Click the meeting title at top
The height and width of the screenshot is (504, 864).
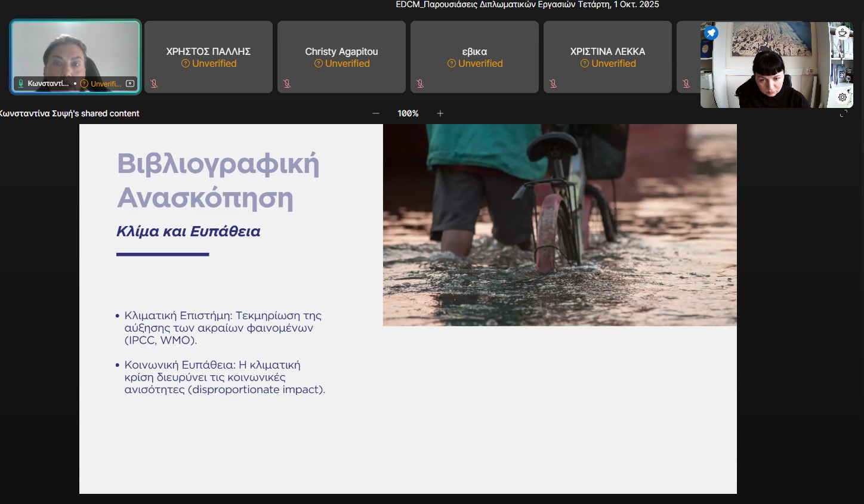(x=527, y=5)
